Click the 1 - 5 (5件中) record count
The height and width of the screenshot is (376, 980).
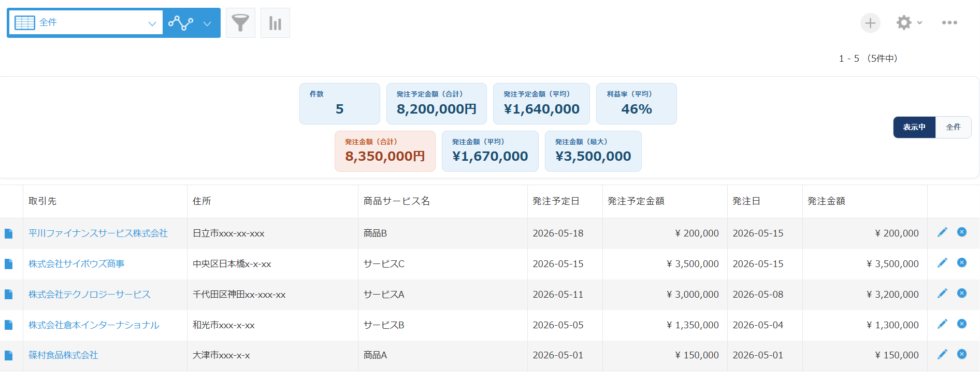[868, 59]
